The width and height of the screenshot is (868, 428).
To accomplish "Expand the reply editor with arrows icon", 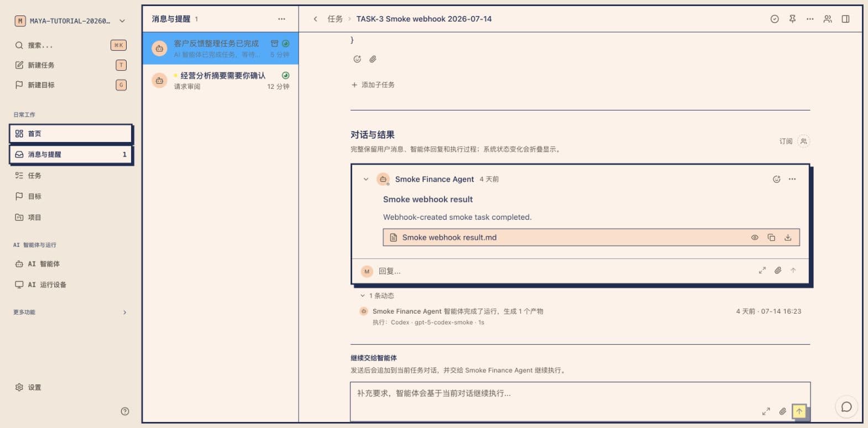I will point(762,271).
